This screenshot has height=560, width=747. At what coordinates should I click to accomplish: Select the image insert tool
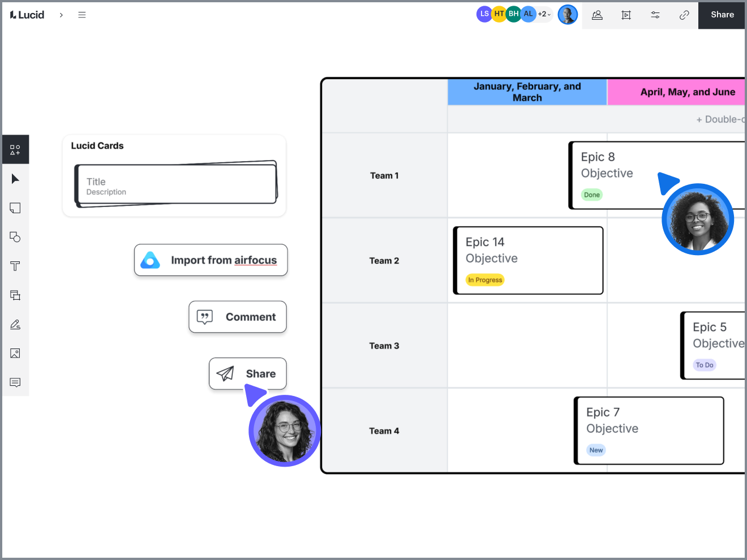pyautogui.click(x=15, y=354)
